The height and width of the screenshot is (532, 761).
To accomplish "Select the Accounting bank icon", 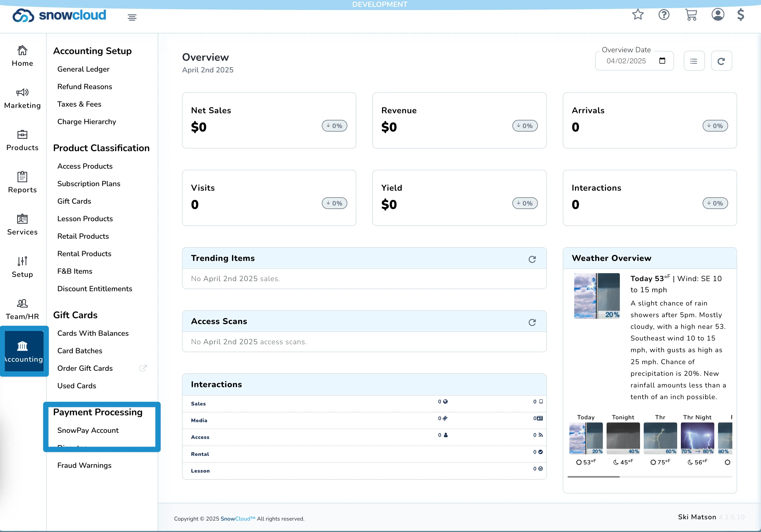I will point(22,346).
